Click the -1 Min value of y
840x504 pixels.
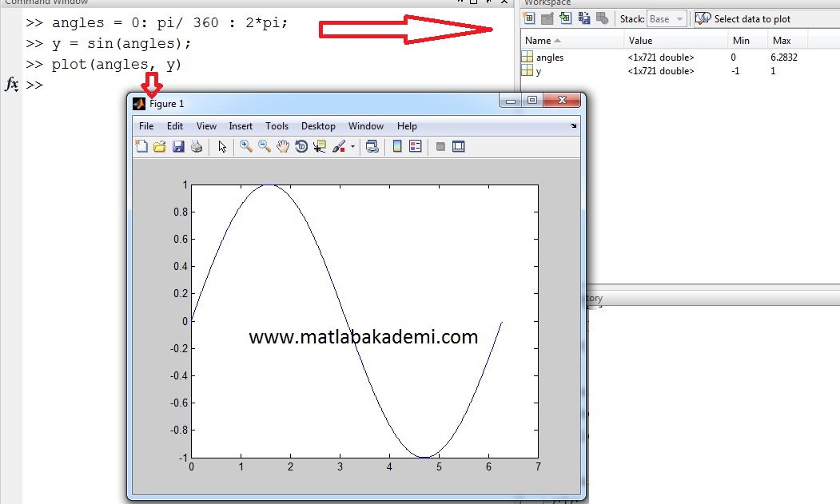(735, 71)
